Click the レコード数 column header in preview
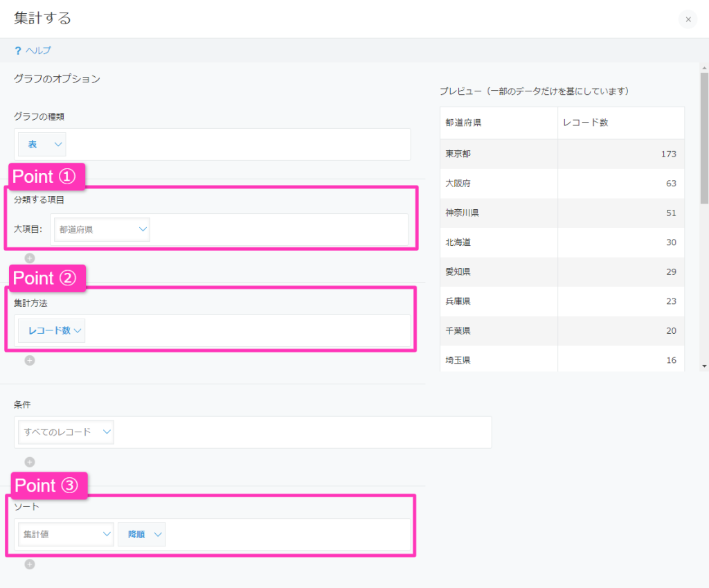Screen dimensions: 709x588 click(621, 123)
